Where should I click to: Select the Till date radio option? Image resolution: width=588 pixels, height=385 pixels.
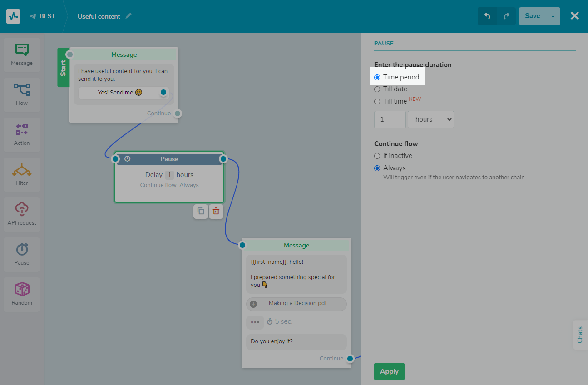pos(377,89)
